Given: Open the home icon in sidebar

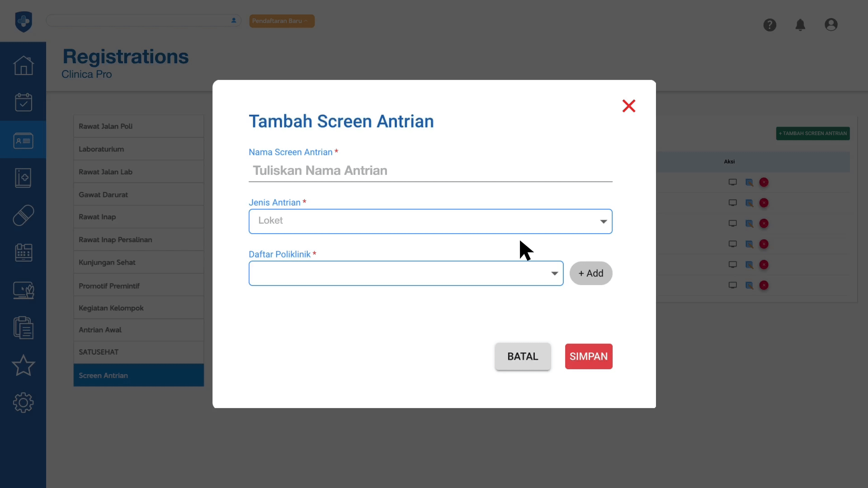Looking at the screenshot, I should tap(24, 66).
